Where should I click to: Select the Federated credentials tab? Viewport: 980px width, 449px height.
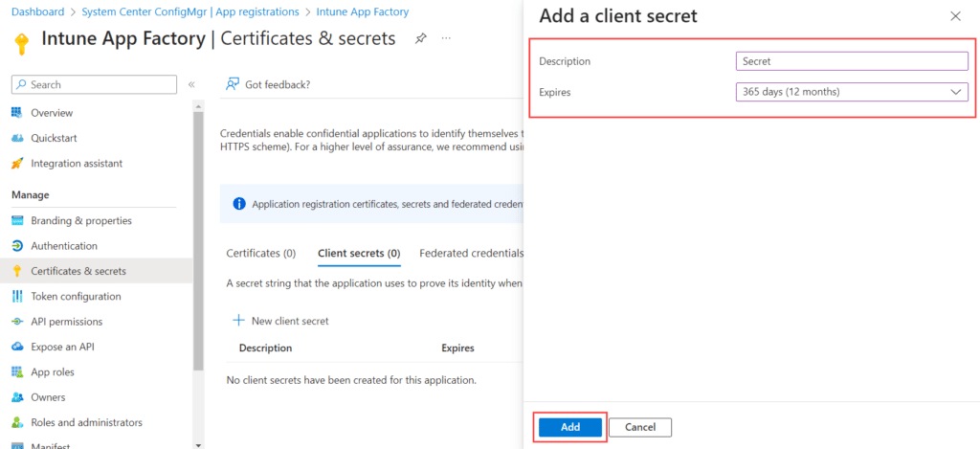pos(471,254)
